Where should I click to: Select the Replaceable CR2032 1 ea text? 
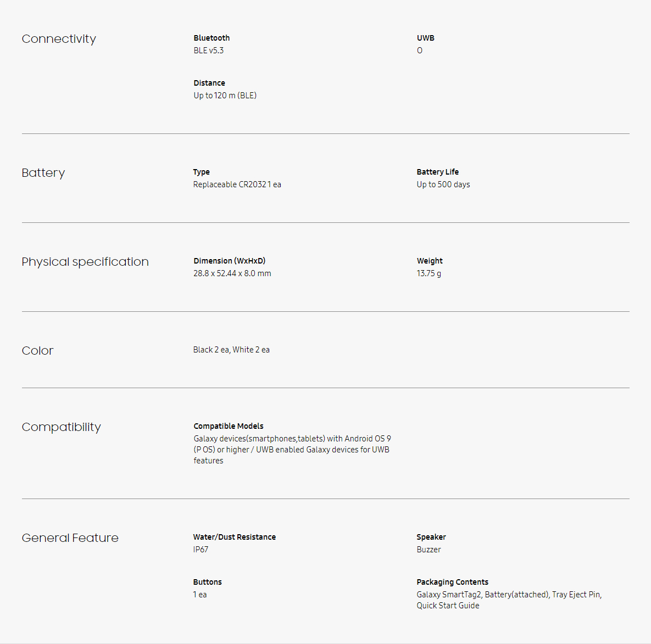click(237, 184)
